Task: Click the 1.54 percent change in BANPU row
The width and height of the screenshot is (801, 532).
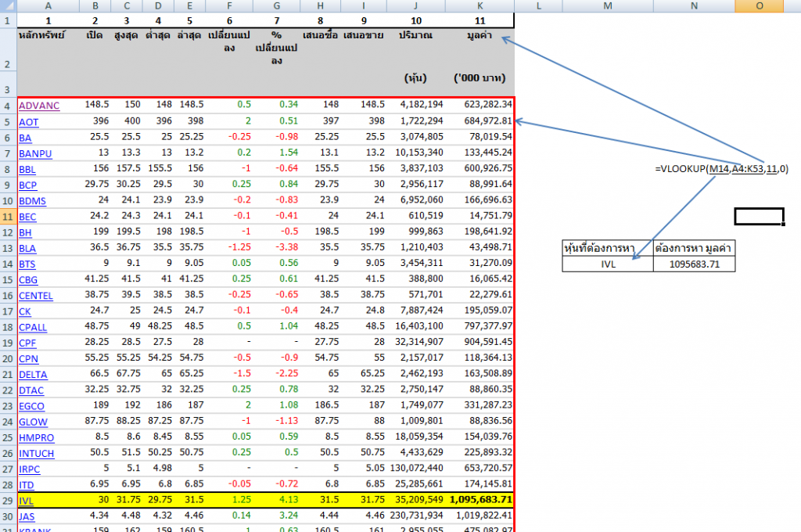Action: (x=276, y=153)
